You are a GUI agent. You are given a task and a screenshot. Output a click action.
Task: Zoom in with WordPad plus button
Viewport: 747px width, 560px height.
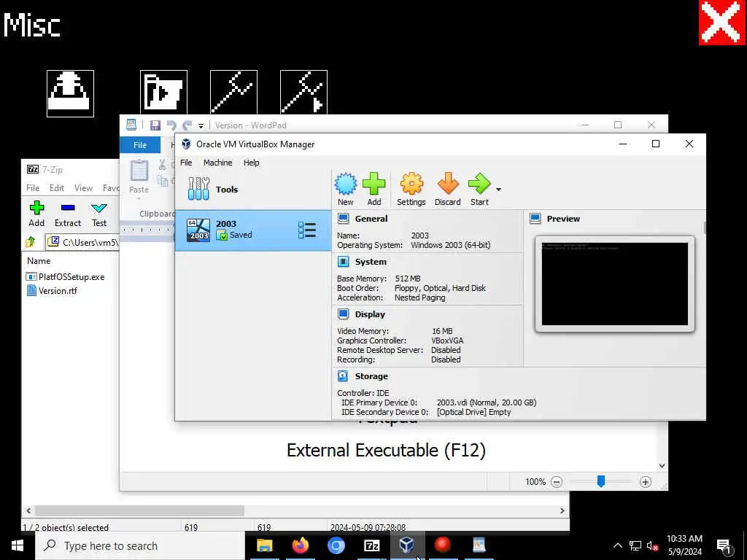pos(645,482)
